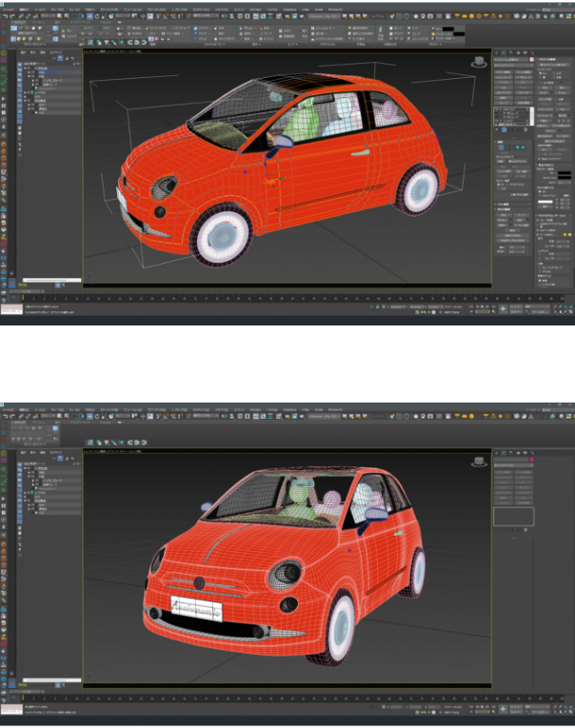575x728 pixels.
Task: Toggle modifier visibility eye in upper modifier stack
Action: point(498,111)
